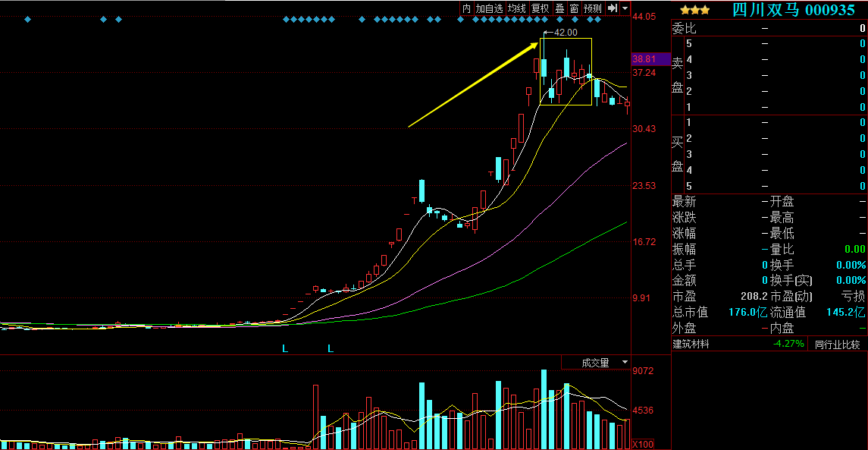This screenshot has width=868, height=450.
Task: Click the 最高 high price field
Action: (x=818, y=217)
